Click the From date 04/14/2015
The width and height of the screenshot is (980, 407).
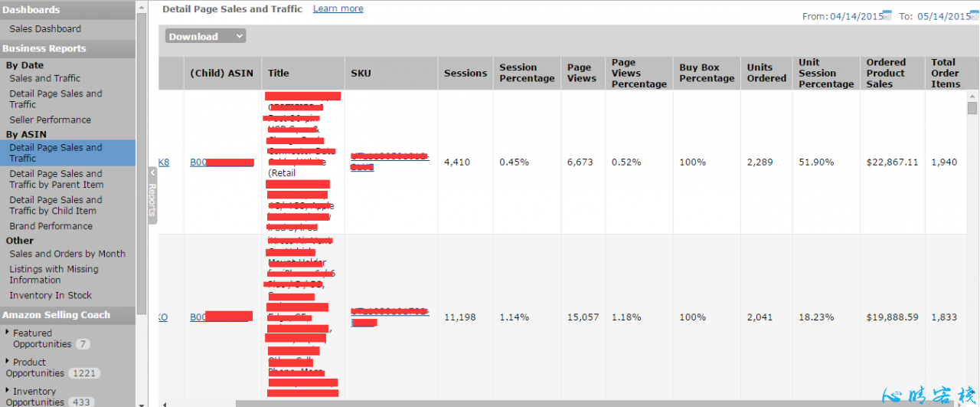click(856, 16)
